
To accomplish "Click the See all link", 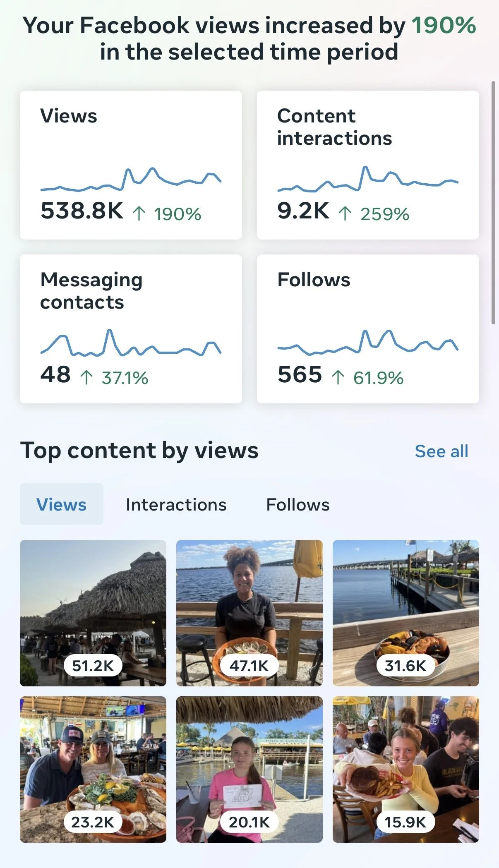I will point(441,451).
